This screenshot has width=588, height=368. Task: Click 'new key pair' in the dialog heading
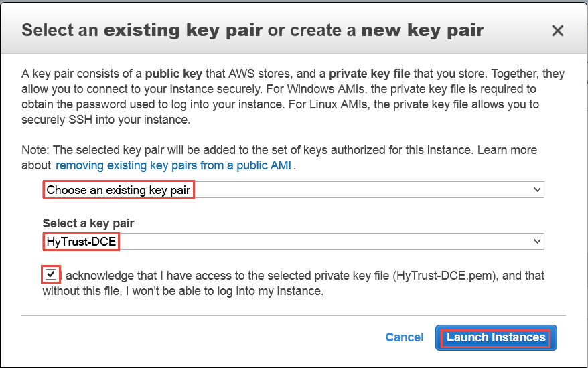422,31
